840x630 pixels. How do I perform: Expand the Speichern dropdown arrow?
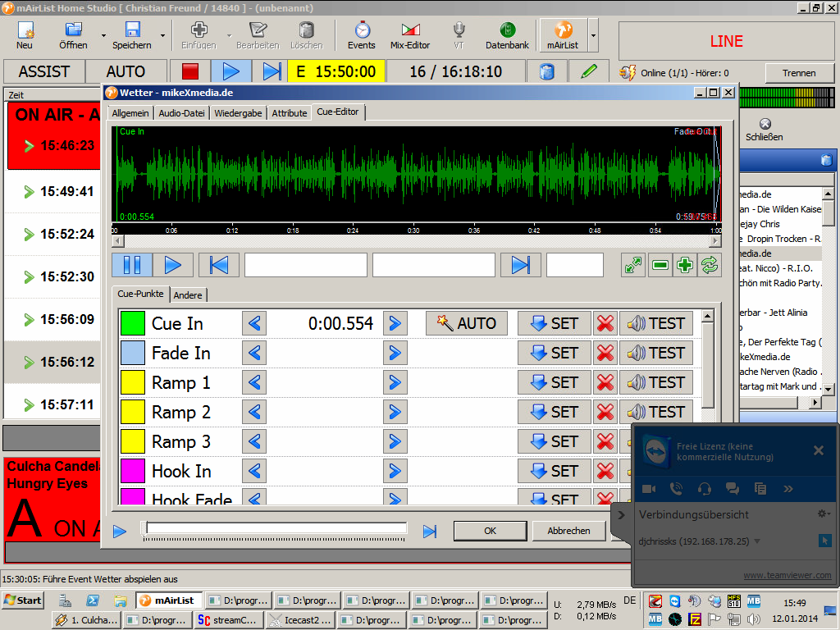(162, 36)
